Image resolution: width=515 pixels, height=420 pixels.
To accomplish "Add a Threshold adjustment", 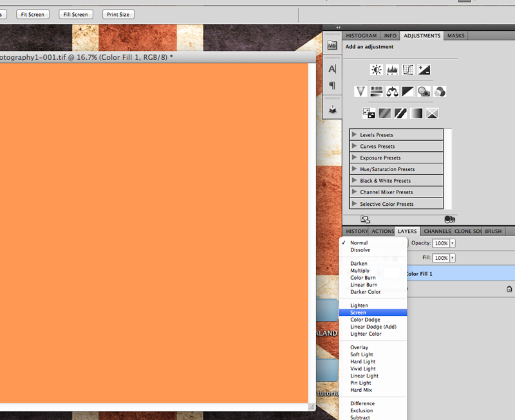I will 400,114.
